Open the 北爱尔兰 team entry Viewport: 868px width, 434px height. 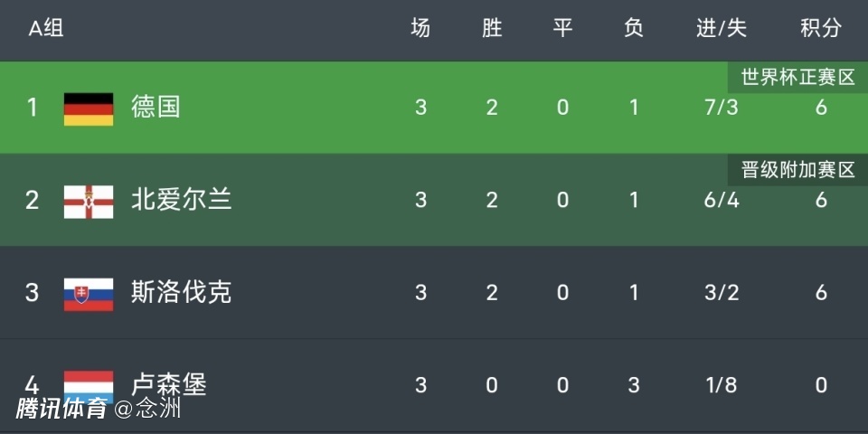[182, 199]
